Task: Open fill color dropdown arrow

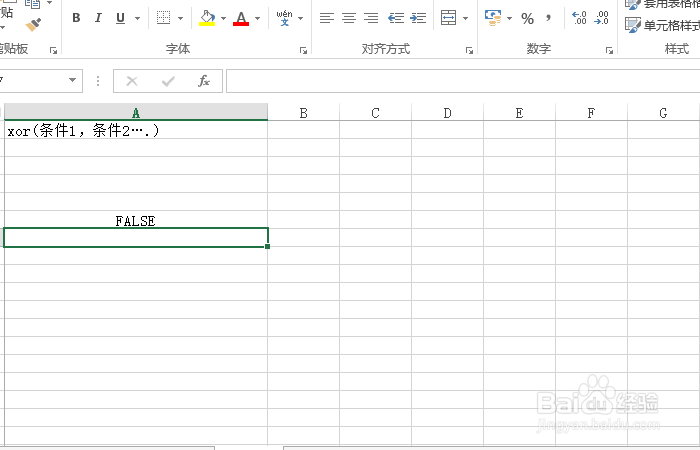Action: 223,18
